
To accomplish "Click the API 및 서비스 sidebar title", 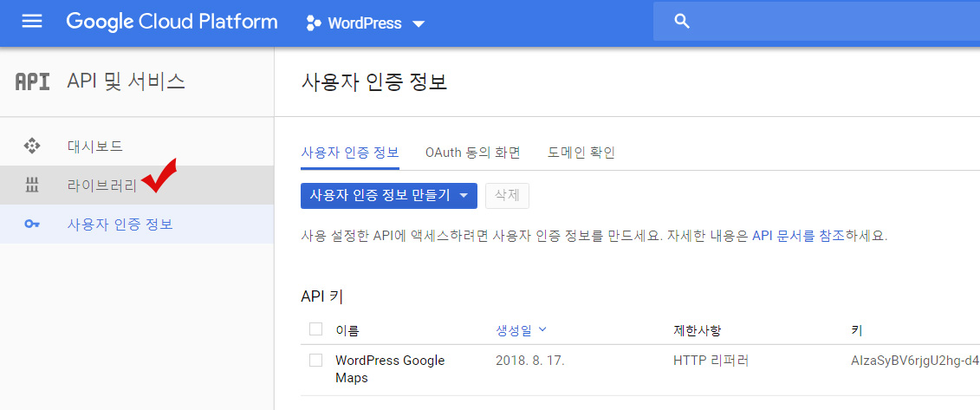I will coord(126,81).
